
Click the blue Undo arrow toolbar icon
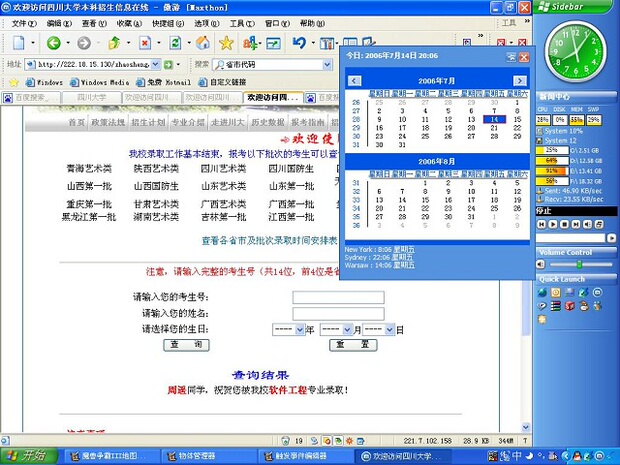coord(299,43)
